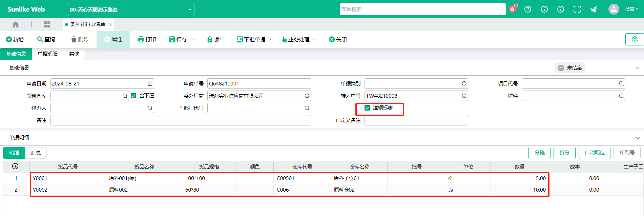Open the grid apps menu icon
The width and height of the screenshot is (644, 216).
(47, 24)
